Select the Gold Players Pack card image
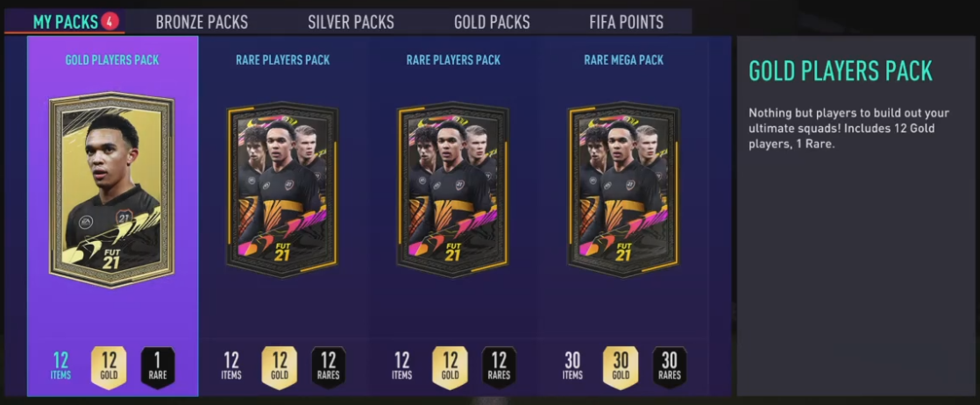The width and height of the screenshot is (980, 405). 112,190
